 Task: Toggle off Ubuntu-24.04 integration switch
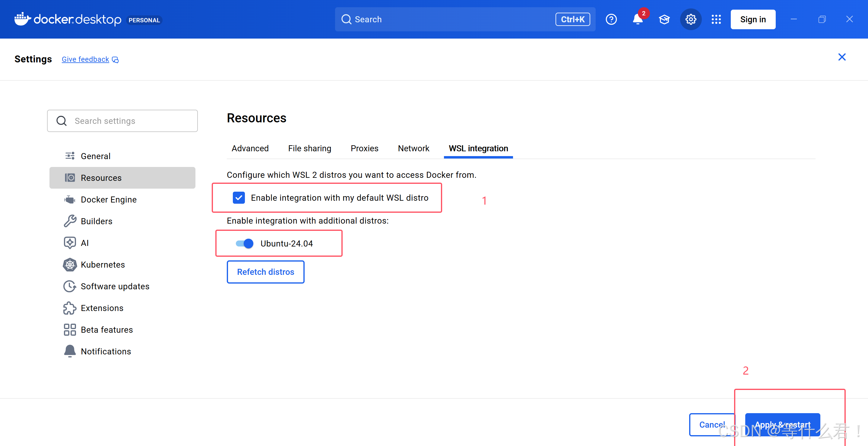tap(245, 243)
